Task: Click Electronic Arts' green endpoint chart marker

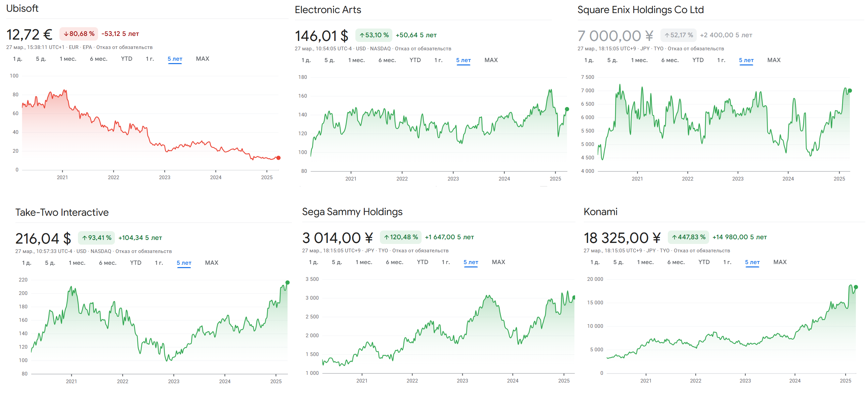Action: click(567, 109)
